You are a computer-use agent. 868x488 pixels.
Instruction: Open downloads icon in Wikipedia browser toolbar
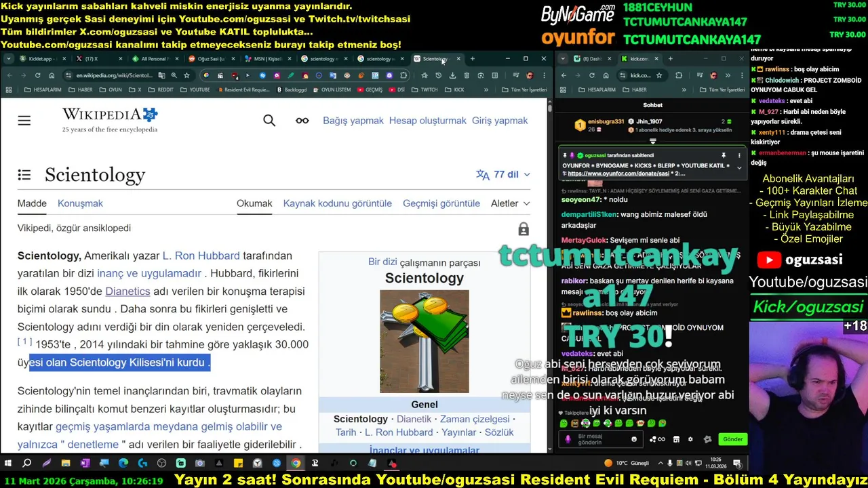pyautogui.click(x=452, y=75)
